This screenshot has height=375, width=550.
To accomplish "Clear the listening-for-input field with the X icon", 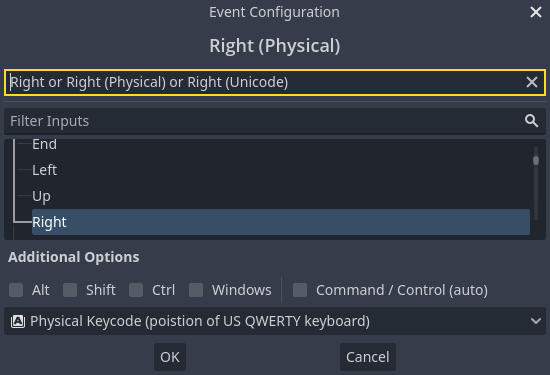I will click(x=532, y=82).
